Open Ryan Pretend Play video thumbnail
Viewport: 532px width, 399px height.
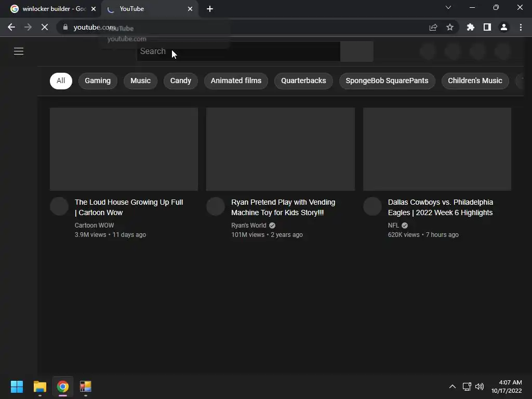[x=281, y=149]
